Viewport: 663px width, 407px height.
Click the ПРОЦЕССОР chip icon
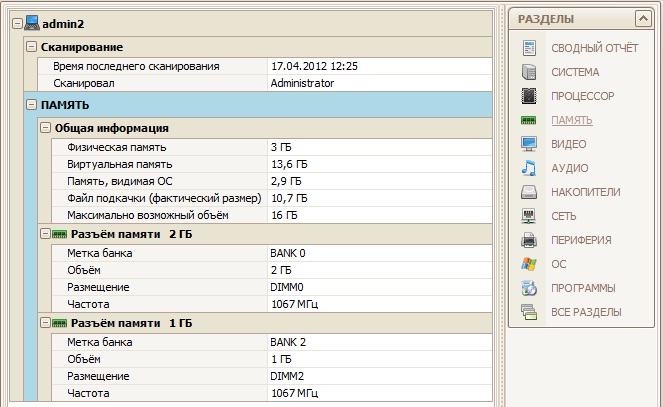[529, 96]
